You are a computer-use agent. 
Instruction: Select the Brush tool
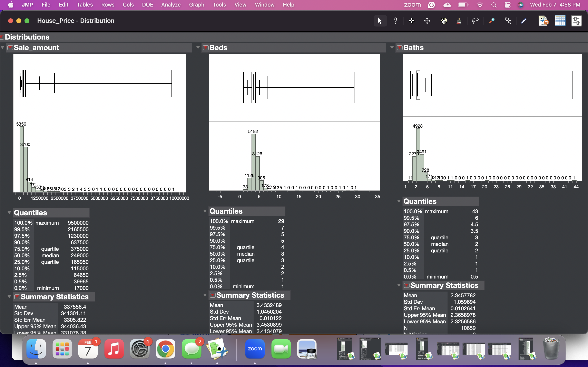(459, 21)
